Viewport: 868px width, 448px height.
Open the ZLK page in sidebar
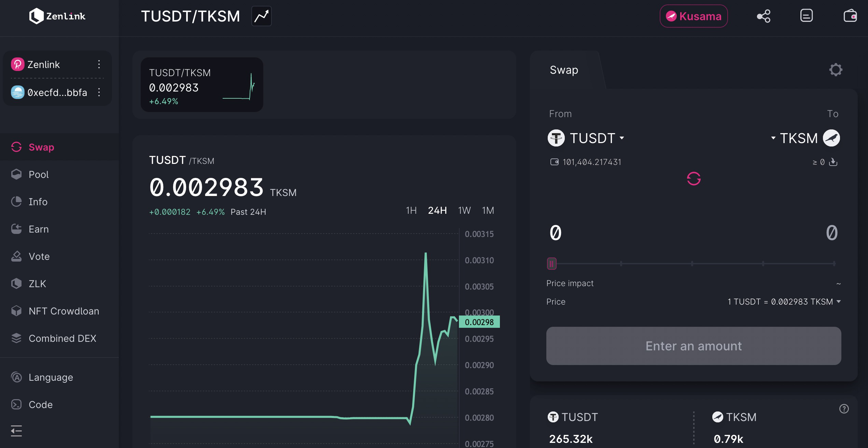(59, 283)
